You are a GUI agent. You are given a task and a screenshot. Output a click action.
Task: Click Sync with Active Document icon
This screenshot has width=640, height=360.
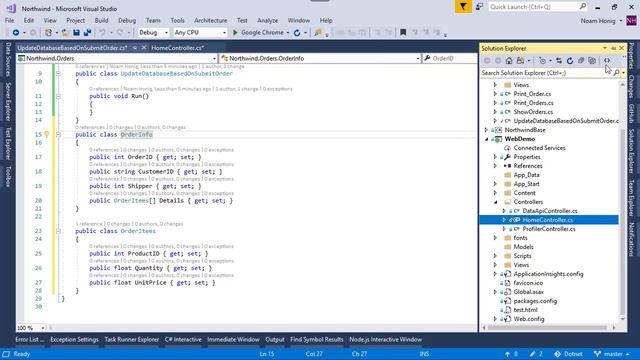coord(559,60)
